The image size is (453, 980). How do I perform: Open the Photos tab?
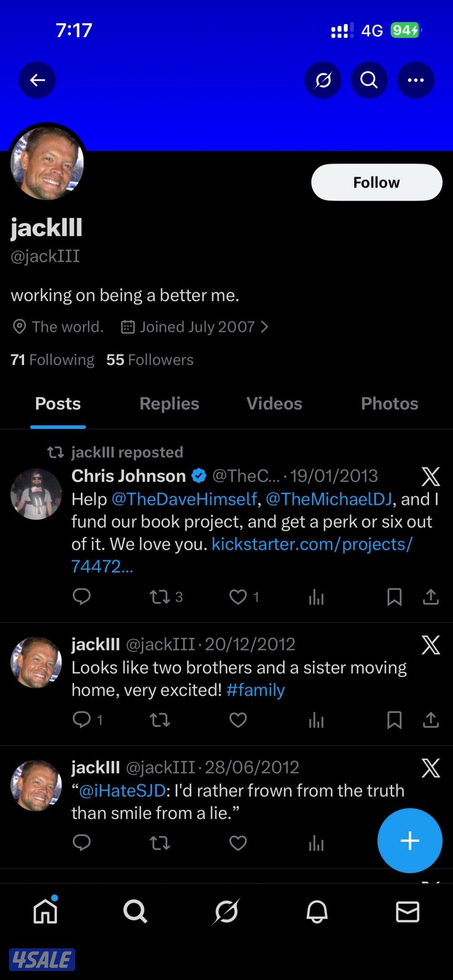389,404
